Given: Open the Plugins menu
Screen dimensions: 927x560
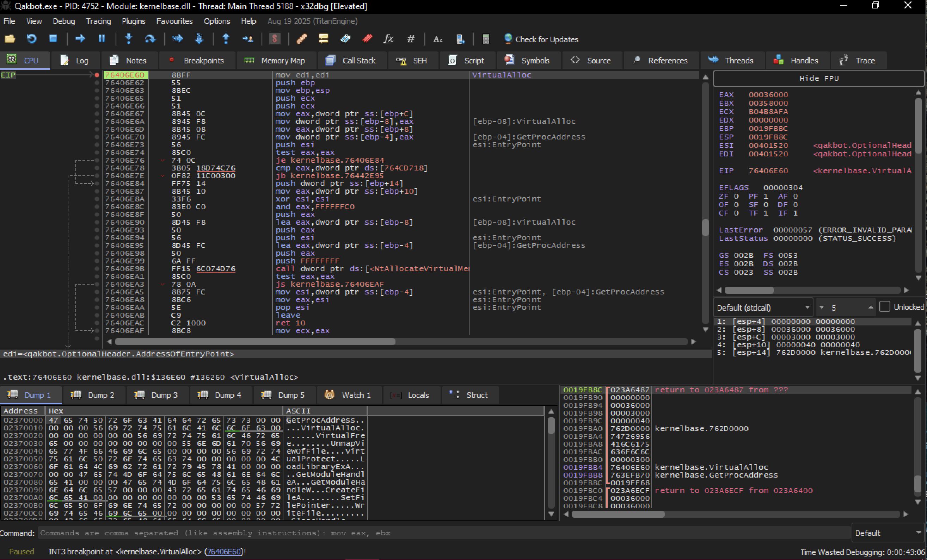Looking at the screenshot, I should pyautogui.click(x=134, y=21).
